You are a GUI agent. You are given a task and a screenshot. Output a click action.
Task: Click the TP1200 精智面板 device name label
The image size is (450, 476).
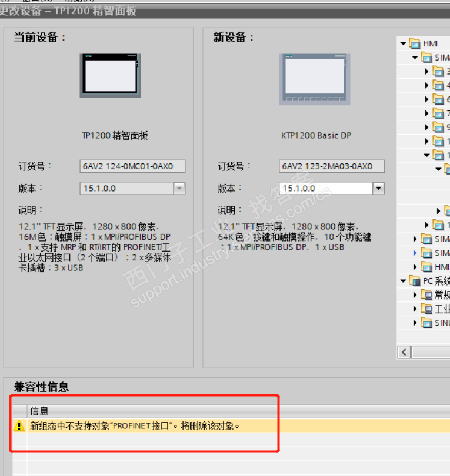115,135
